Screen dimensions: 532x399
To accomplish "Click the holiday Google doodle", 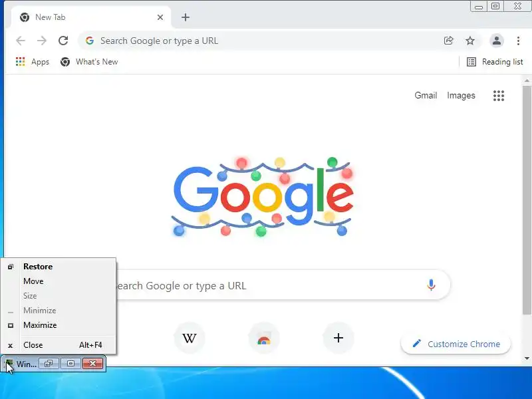I will point(263,197).
